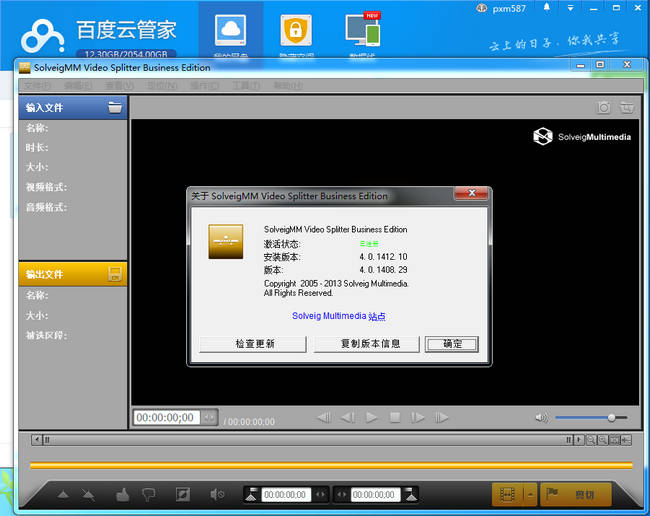Image resolution: width=650 pixels, height=516 pixels.
Task: Step forward one frame
Action: click(418, 417)
